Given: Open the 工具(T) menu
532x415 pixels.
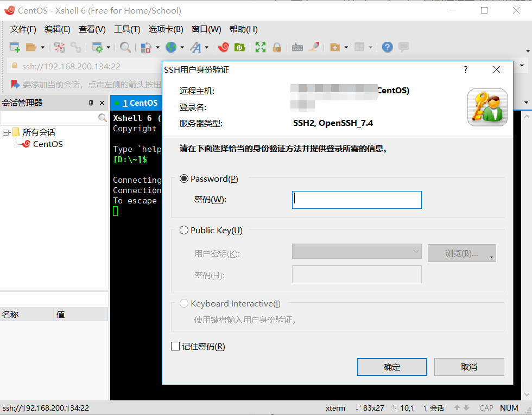Looking at the screenshot, I should pyautogui.click(x=127, y=29).
